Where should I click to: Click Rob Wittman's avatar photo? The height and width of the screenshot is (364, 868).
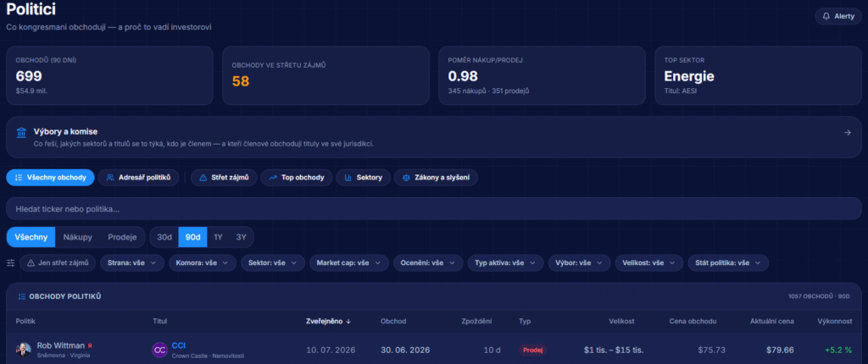(23, 350)
